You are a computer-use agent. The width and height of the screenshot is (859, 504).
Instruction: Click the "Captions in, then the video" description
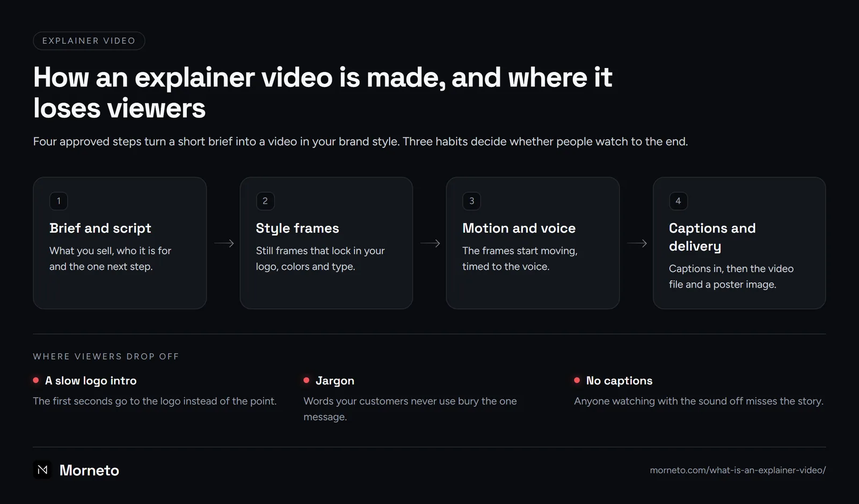731,276
